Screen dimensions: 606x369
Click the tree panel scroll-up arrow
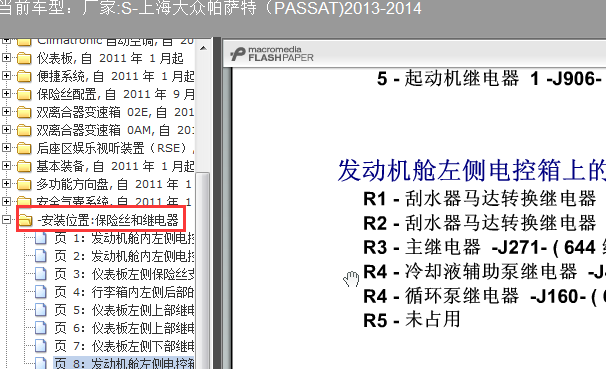click(203, 48)
